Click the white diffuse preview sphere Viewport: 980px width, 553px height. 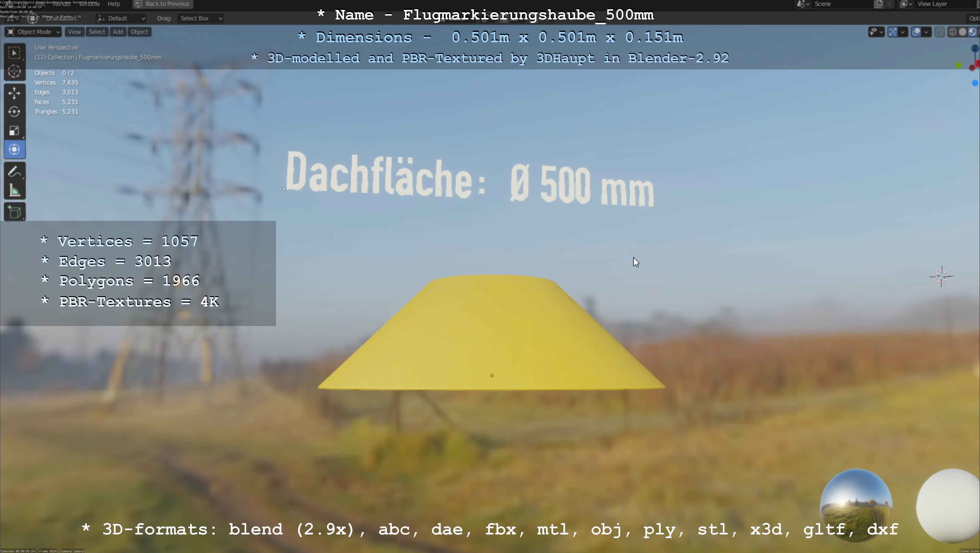(x=948, y=506)
